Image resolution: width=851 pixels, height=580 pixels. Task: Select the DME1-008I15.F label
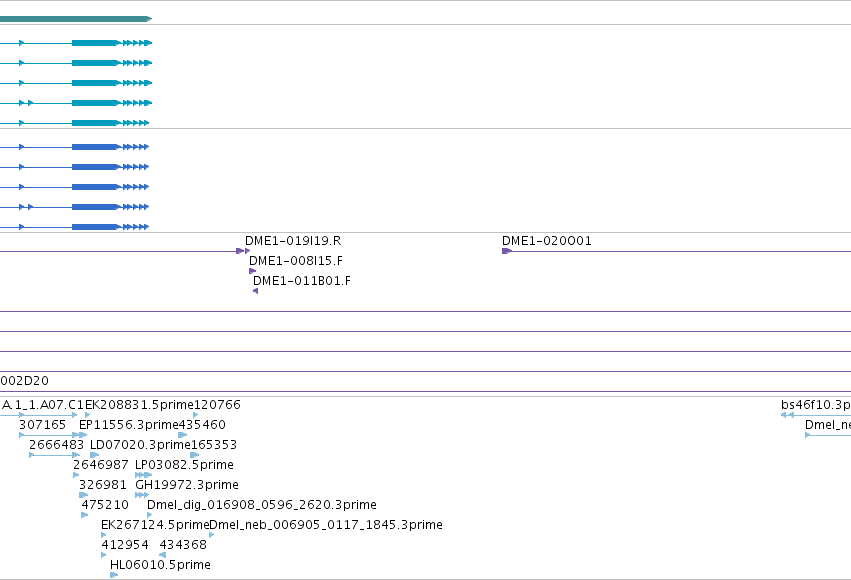pos(296,261)
